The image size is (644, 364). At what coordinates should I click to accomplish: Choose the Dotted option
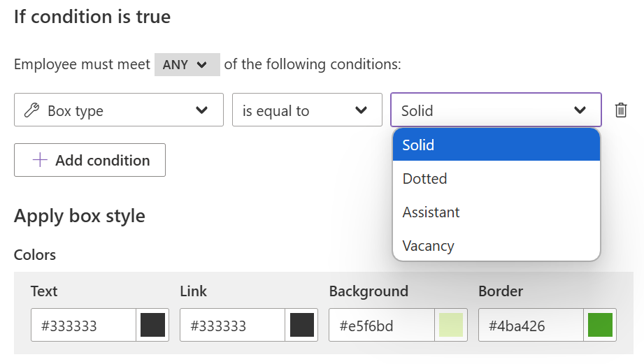(496, 179)
